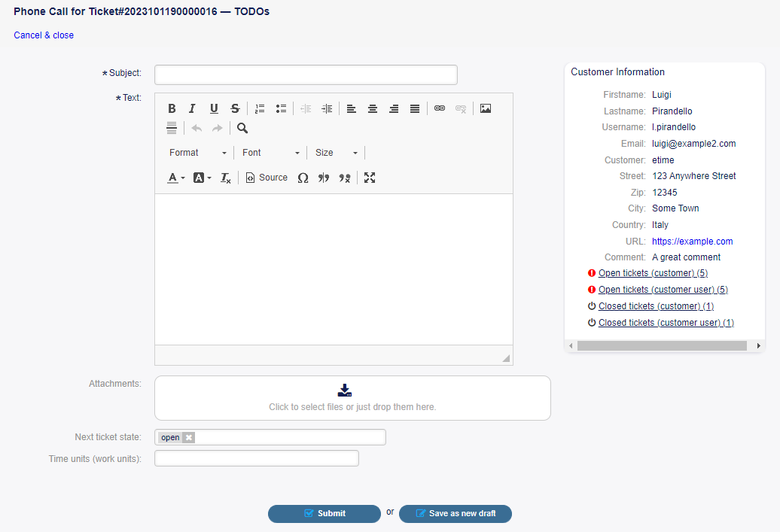The image size is (780, 532).
Task: Toggle bold formatting in the editor
Action: [x=172, y=108]
